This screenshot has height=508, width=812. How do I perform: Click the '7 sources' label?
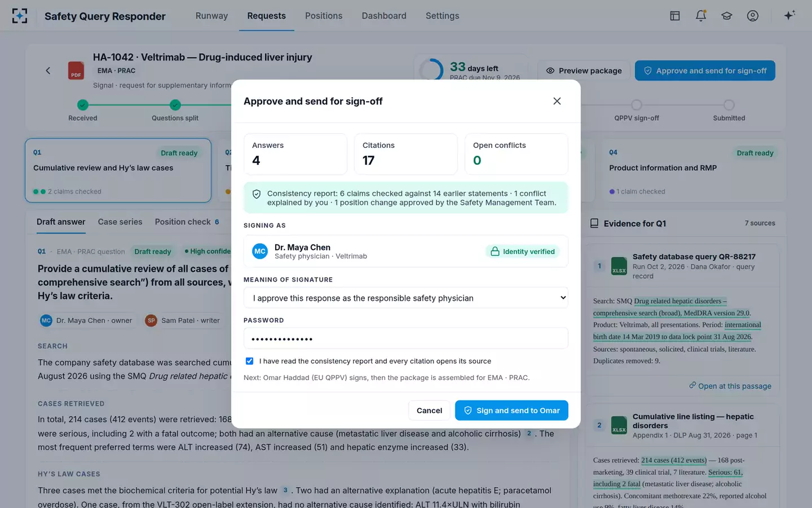click(x=760, y=224)
